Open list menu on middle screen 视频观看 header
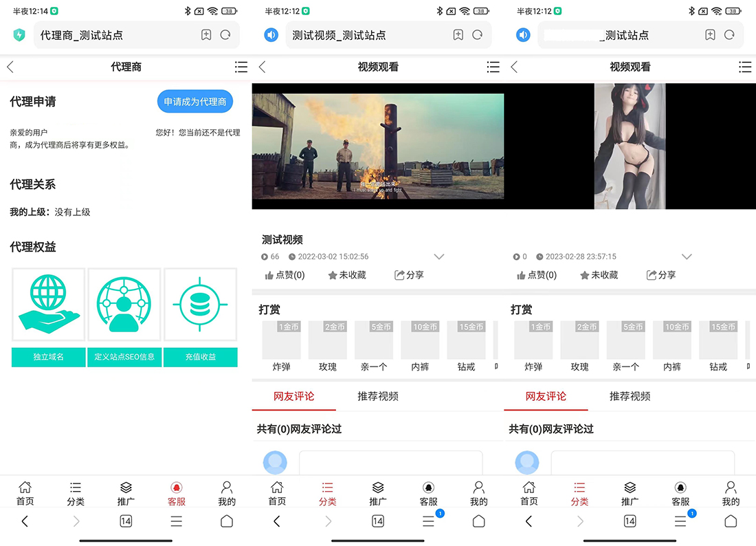The height and width of the screenshot is (546, 756). tap(493, 67)
